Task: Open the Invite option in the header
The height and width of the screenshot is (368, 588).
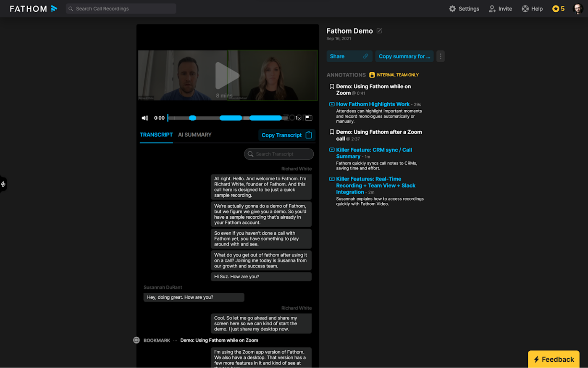Action: click(x=500, y=9)
